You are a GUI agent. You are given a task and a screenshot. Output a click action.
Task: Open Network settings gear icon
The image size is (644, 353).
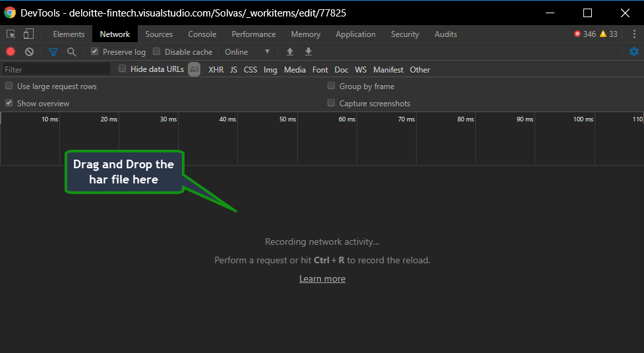coord(634,51)
